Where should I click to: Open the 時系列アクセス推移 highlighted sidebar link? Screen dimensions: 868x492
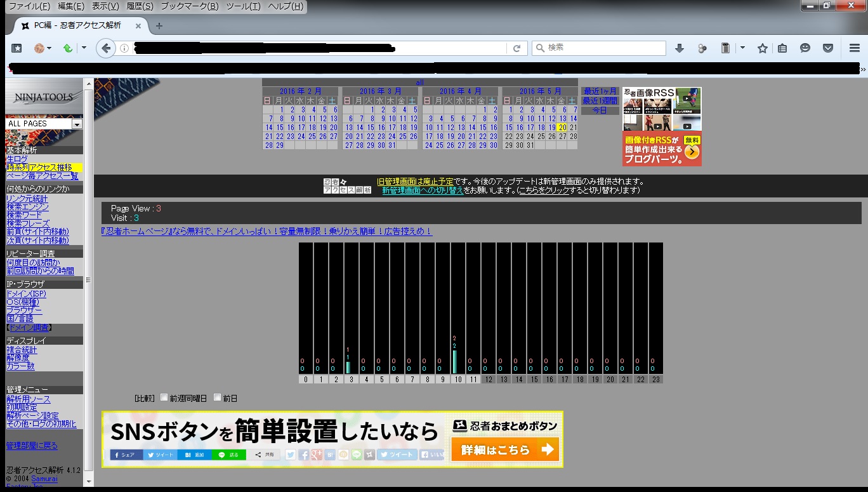39,168
